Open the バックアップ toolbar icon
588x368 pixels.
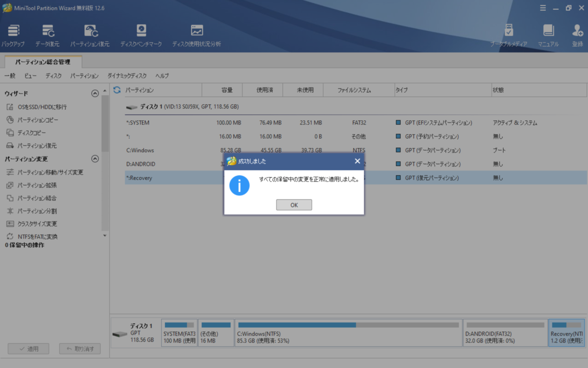coord(13,36)
